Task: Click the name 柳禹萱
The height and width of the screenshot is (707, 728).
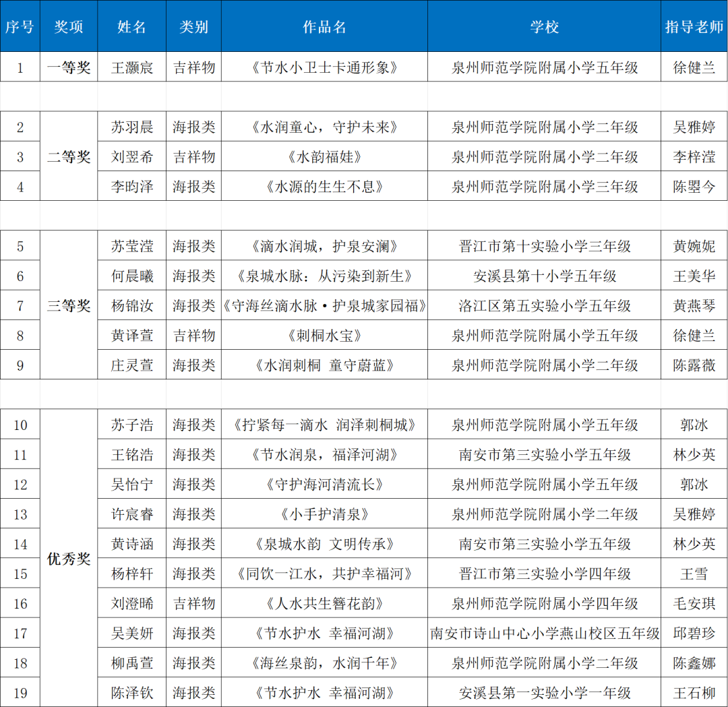Action: [x=132, y=663]
